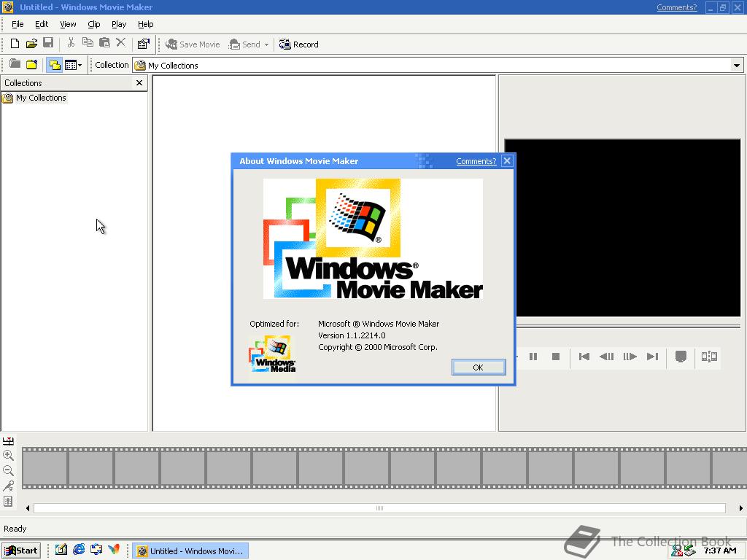Expand the Collection combo box arrow
747x560 pixels.
coord(737,65)
